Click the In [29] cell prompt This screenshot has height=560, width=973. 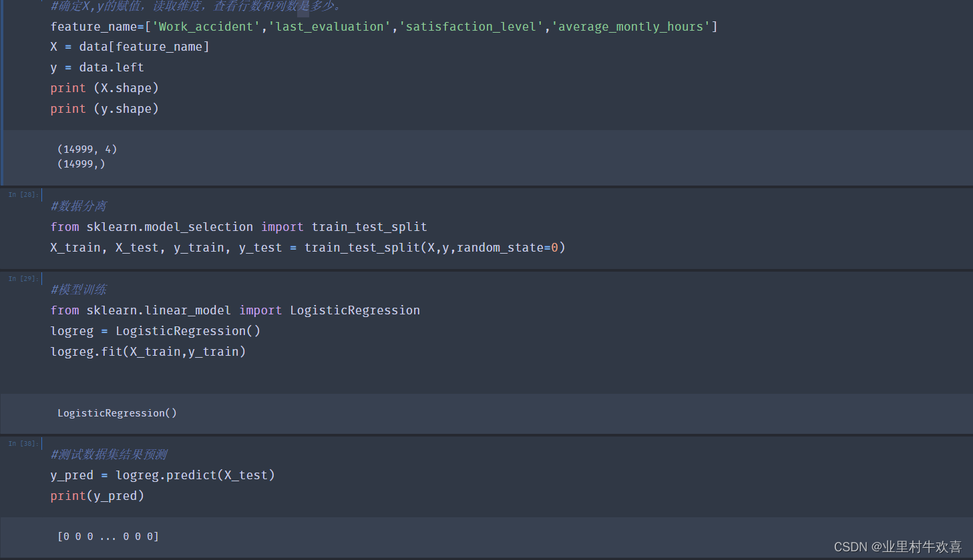point(23,279)
